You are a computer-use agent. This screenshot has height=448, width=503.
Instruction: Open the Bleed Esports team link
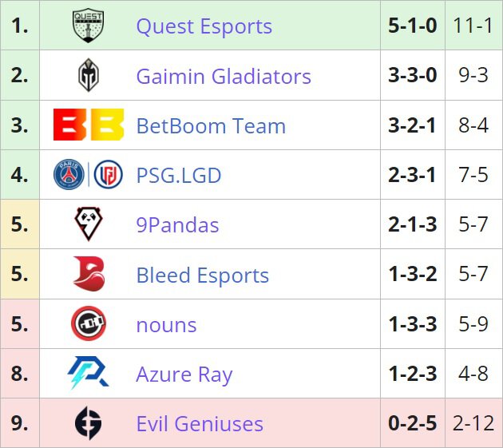203,276
